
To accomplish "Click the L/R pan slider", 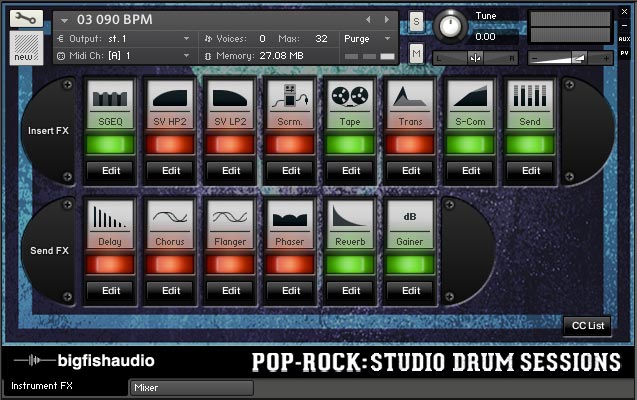I will 475,58.
